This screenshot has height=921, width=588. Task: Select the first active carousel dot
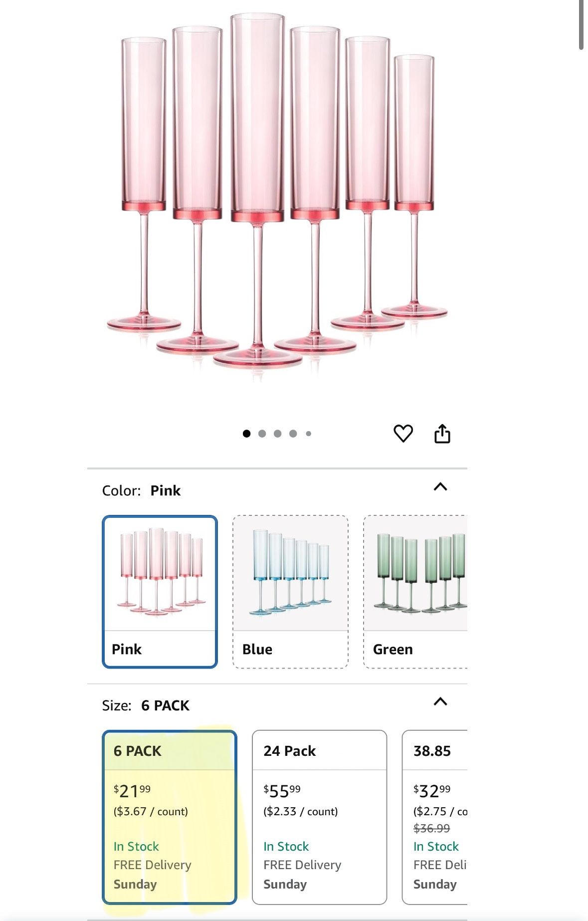246,434
